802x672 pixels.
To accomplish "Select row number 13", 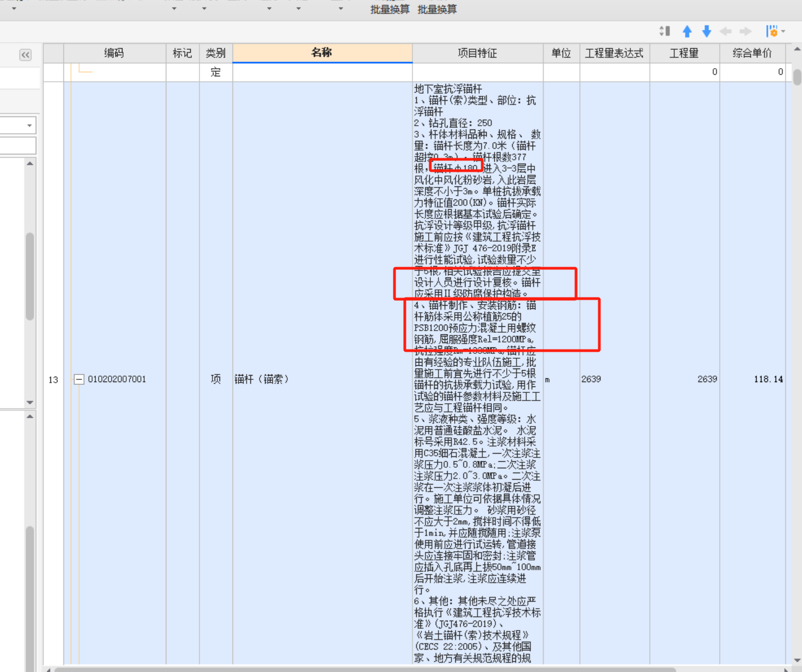I will click(53, 379).
